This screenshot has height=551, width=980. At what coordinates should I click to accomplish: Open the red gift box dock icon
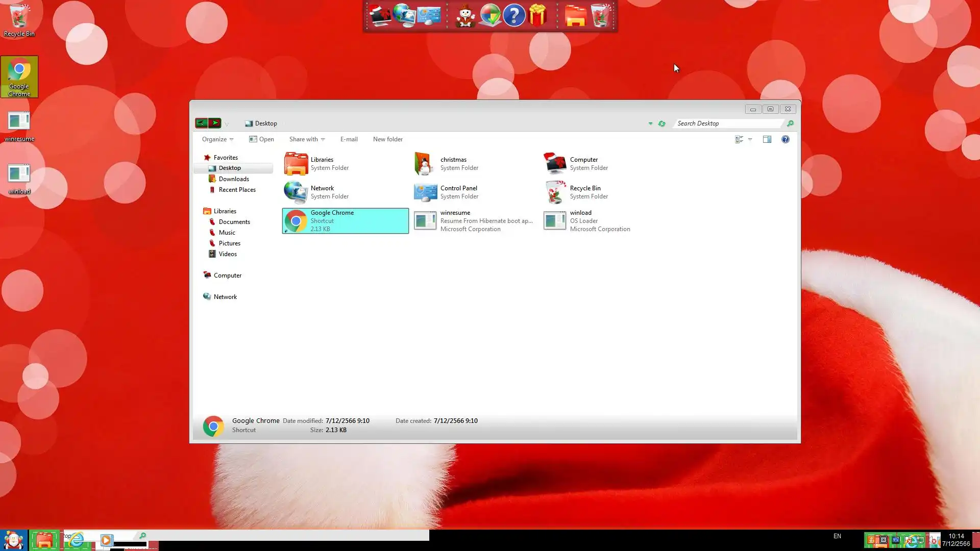pyautogui.click(x=537, y=16)
